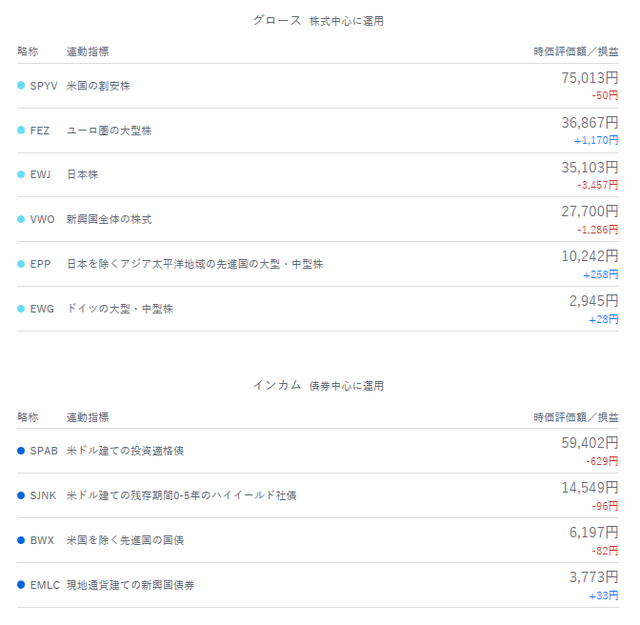Click the light-blue dot beside EWJ
The image size is (640, 625).
(21, 174)
